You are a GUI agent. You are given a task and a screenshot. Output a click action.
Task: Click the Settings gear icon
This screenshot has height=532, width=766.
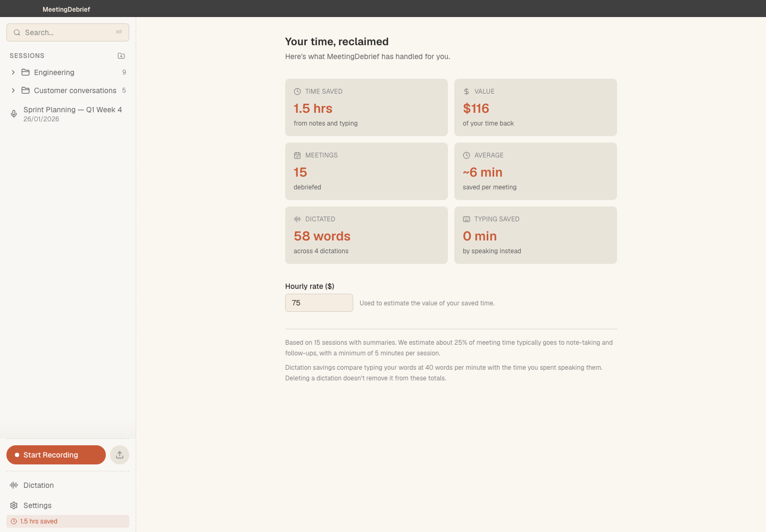tap(14, 505)
